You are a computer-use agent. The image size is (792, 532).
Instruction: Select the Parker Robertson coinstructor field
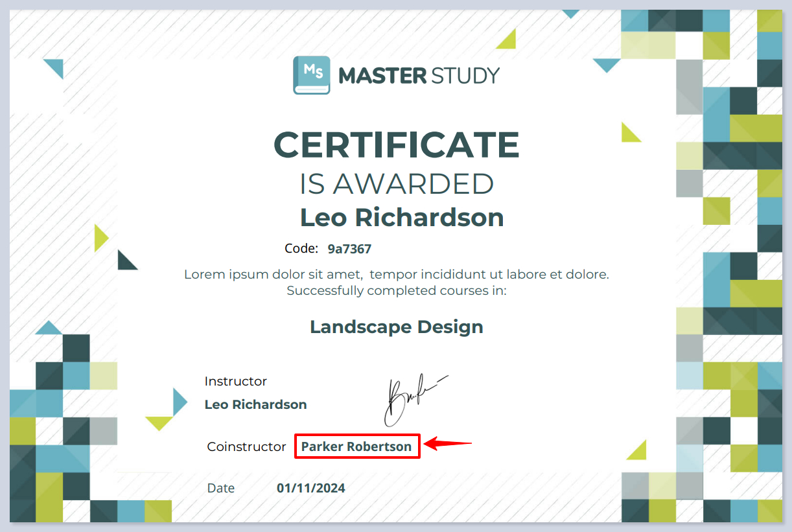coord(356,446)
